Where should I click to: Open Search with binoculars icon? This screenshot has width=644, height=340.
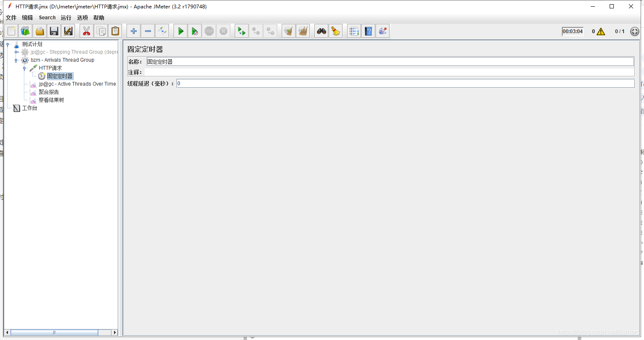click(x=322, y=31)
